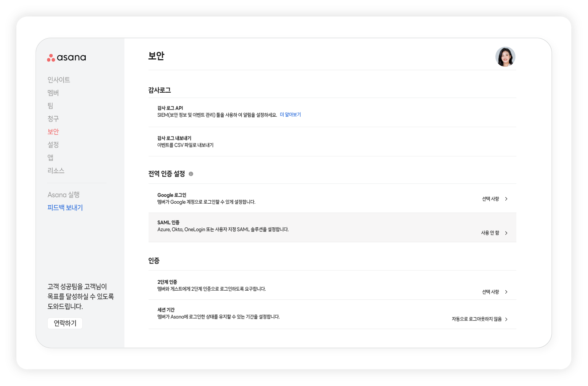The height and width of the screenshot is (386, 588).
Task: Open 리소스 in the sidebar
Action: [x=56, y=170]
